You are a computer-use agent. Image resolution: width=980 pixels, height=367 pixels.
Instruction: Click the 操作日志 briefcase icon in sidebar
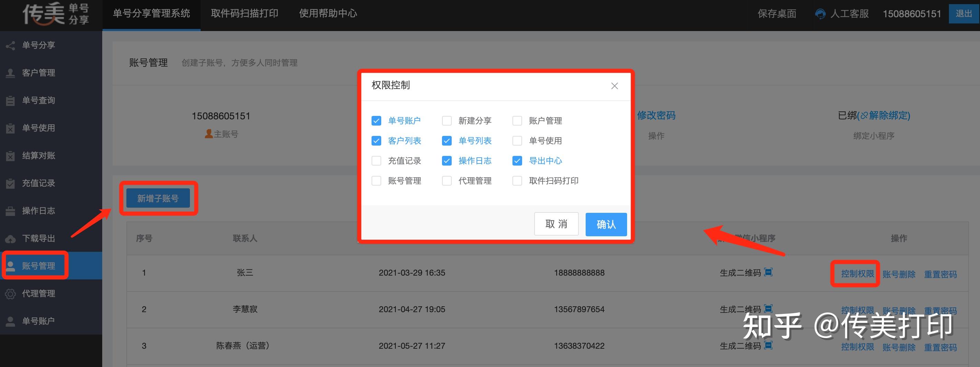click(x=10, y=211)
